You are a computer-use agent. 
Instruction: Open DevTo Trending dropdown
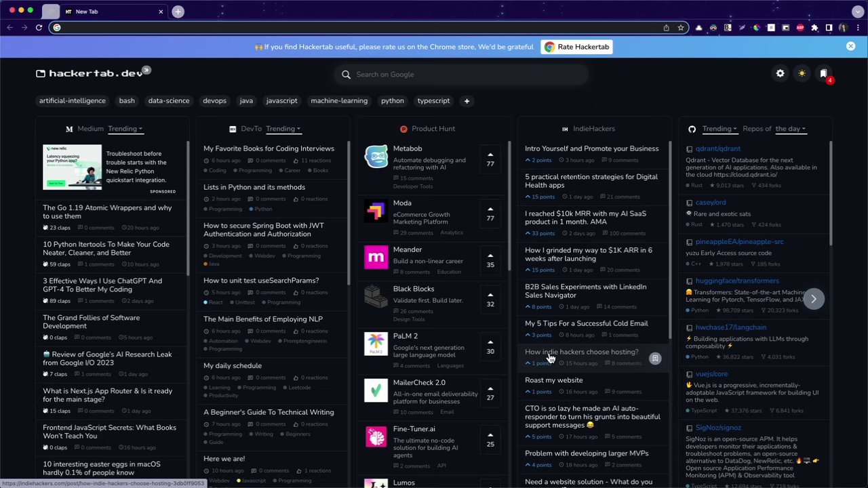click(283, 129)
